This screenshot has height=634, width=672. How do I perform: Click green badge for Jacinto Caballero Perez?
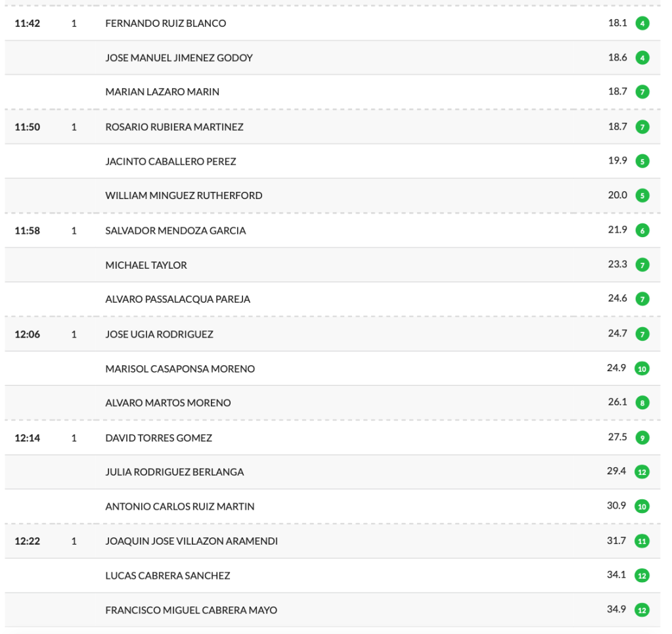[642, 162]
